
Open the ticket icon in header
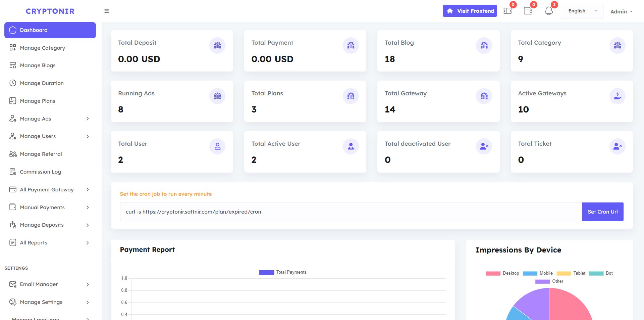coord(507,11)
